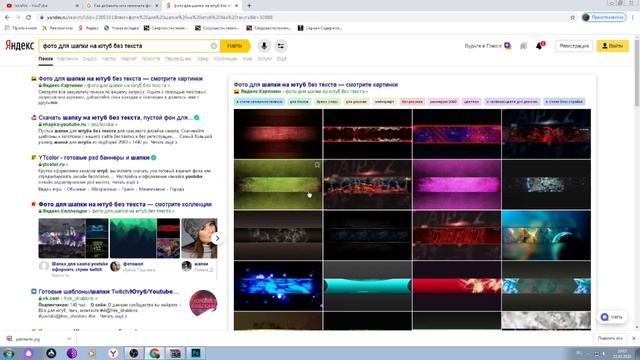Open the Chats widget icon
The image size is (640, 360).
tap(604, 317)
